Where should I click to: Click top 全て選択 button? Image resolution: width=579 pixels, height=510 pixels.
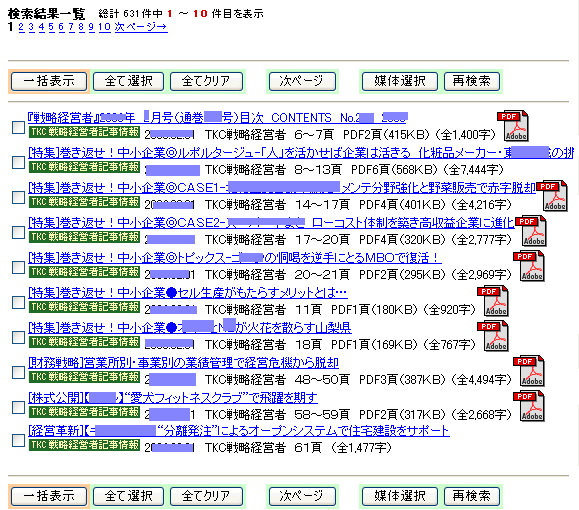tap(129, 81)
